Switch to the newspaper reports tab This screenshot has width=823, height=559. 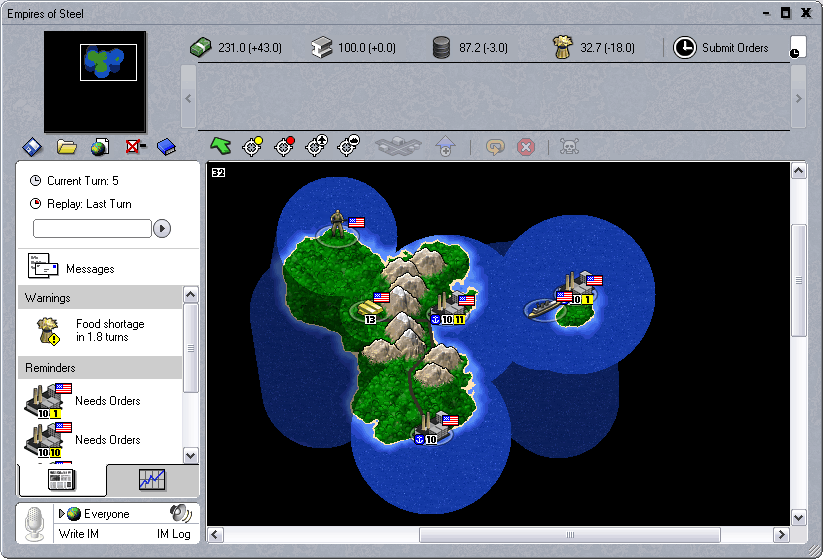(x=62, y=481)
